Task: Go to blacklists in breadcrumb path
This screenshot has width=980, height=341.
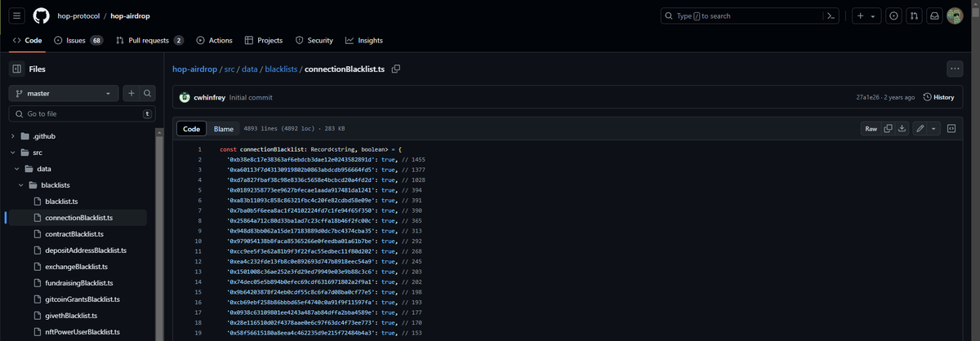Action: pyautogui.click(x=281, y=69)
